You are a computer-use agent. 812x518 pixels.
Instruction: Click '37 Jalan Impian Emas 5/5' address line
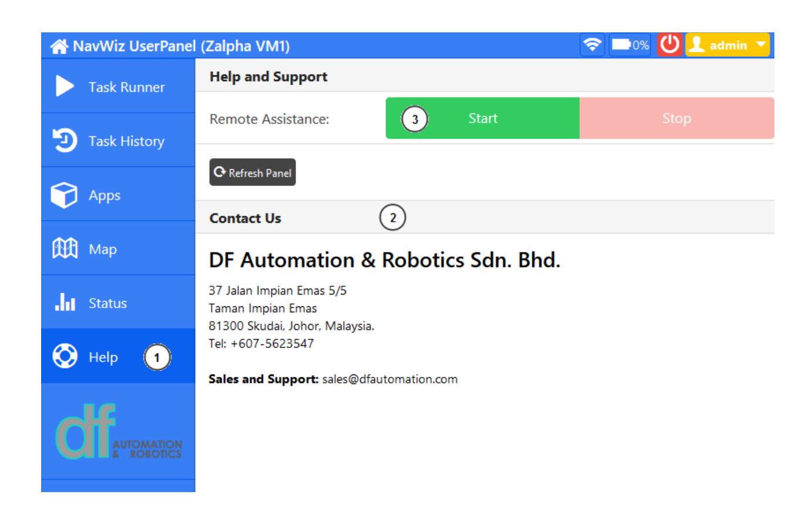[x=277, y=290]
